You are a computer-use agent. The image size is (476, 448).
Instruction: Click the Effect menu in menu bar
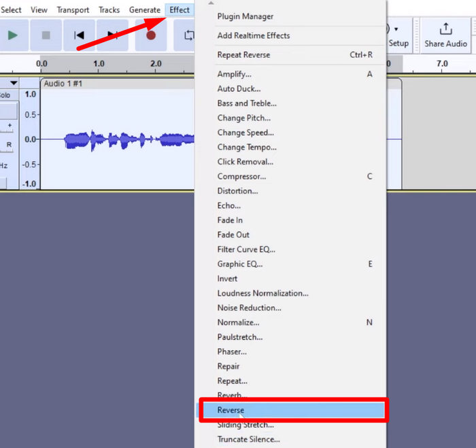pos(180,10)
